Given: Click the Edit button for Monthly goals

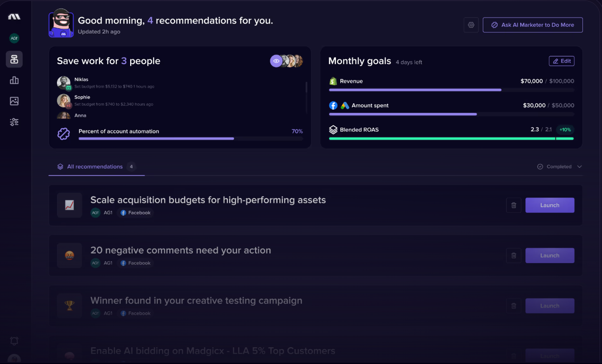Looking at the screenshot, I should 561,61.
